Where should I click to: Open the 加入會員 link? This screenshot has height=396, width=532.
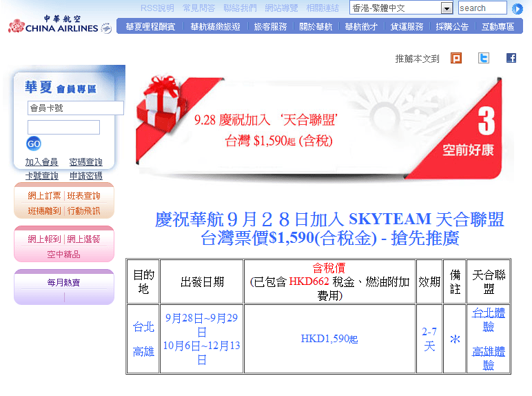pyautogui.click(x=41, y=162)
